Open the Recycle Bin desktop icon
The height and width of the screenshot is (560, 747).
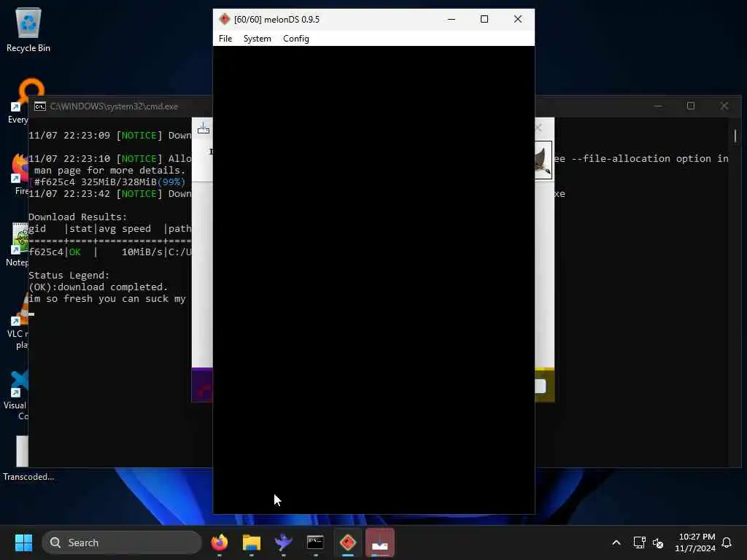(x=28, y=30)
